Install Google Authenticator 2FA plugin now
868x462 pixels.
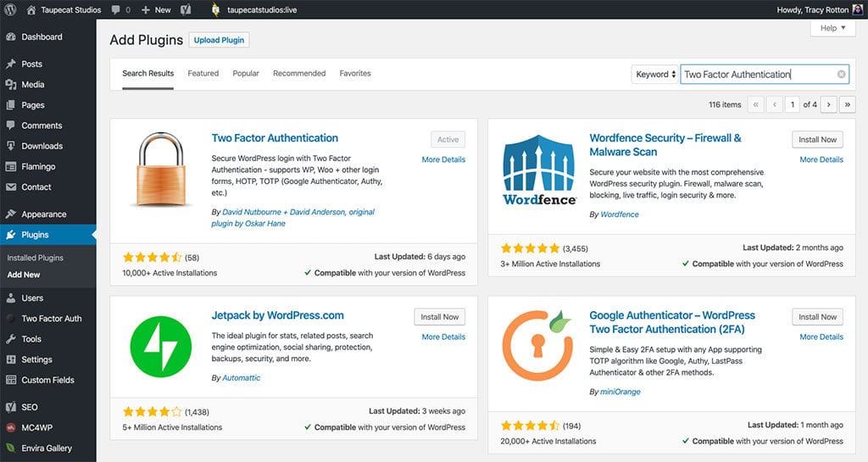pos(818,317)
